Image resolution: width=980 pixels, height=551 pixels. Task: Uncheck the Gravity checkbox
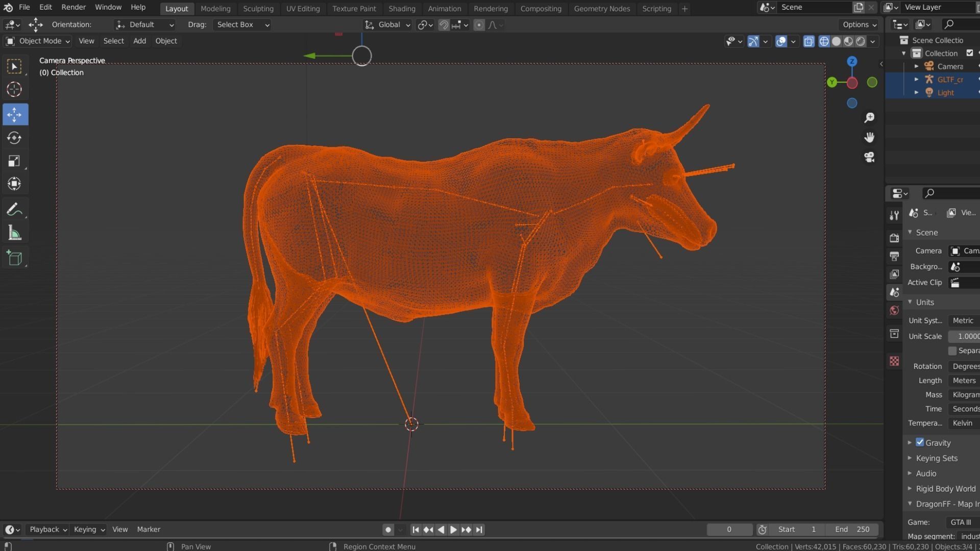920,442
